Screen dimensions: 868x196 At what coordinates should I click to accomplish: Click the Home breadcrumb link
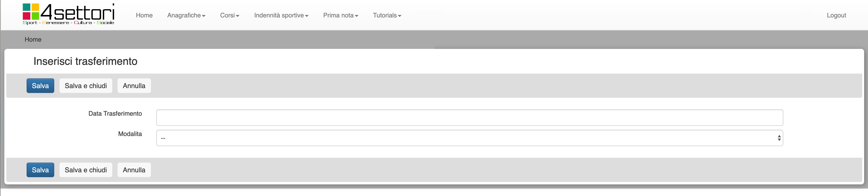point(33,40)
